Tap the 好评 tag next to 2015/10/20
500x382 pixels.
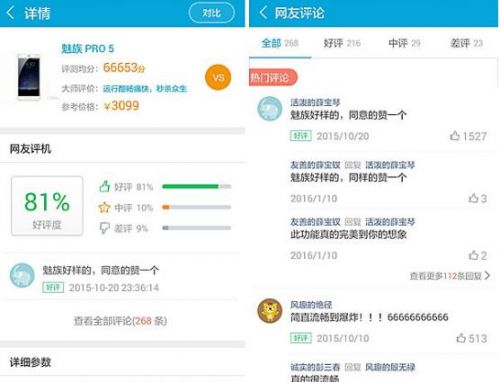point(301,136)
